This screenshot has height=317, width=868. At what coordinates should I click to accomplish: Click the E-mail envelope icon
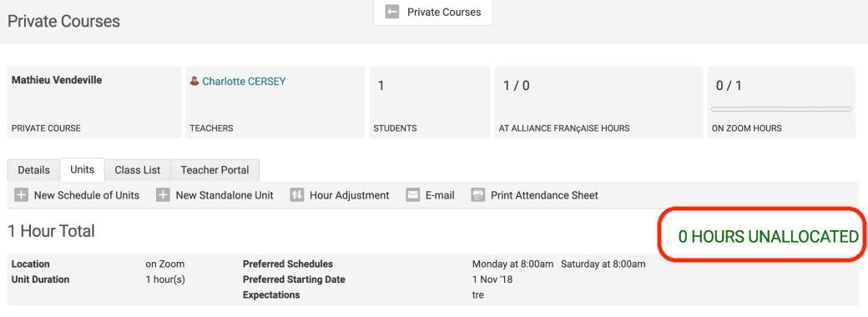click(413, 195)
